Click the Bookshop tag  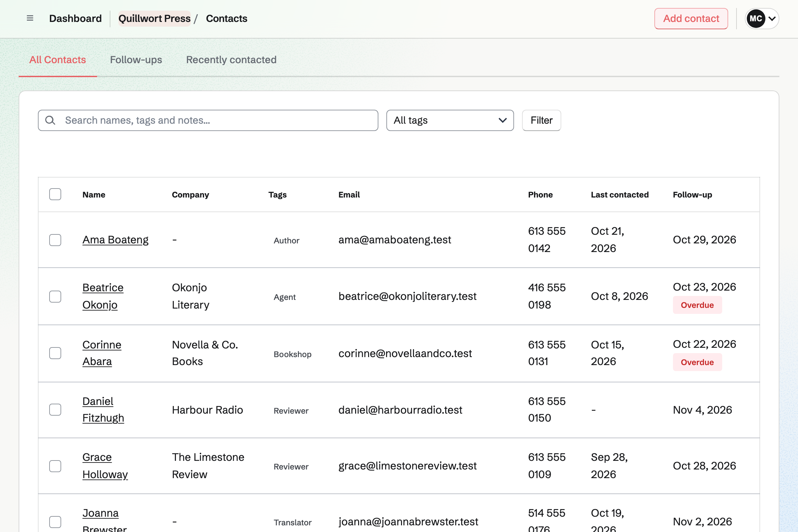point(293,354)
